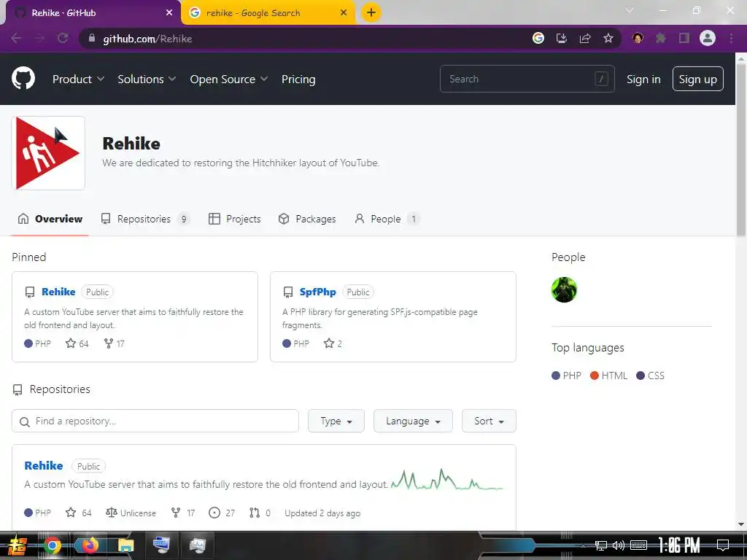
Task: Filter by HTML in Top languages
Action: tap(609, 376)
